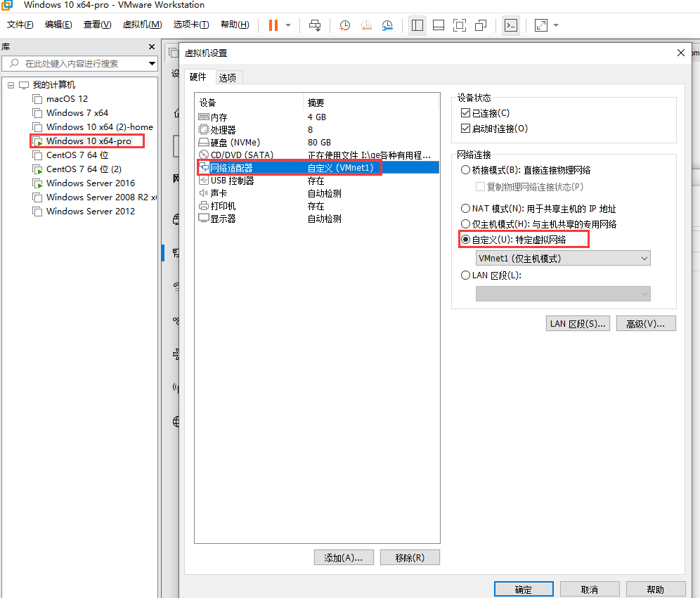Switch to Unity mode toolbar icon
The image size is (700, 598).
481,25
